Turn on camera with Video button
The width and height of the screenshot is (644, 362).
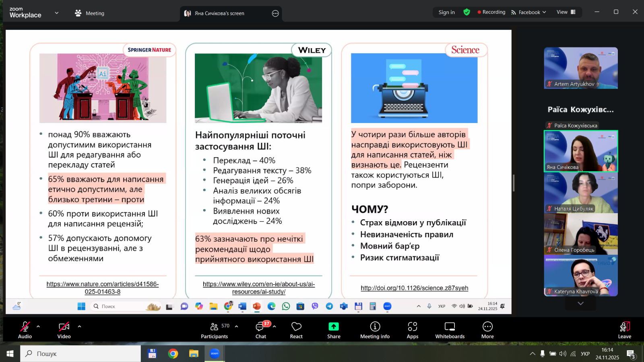point(64,329)
